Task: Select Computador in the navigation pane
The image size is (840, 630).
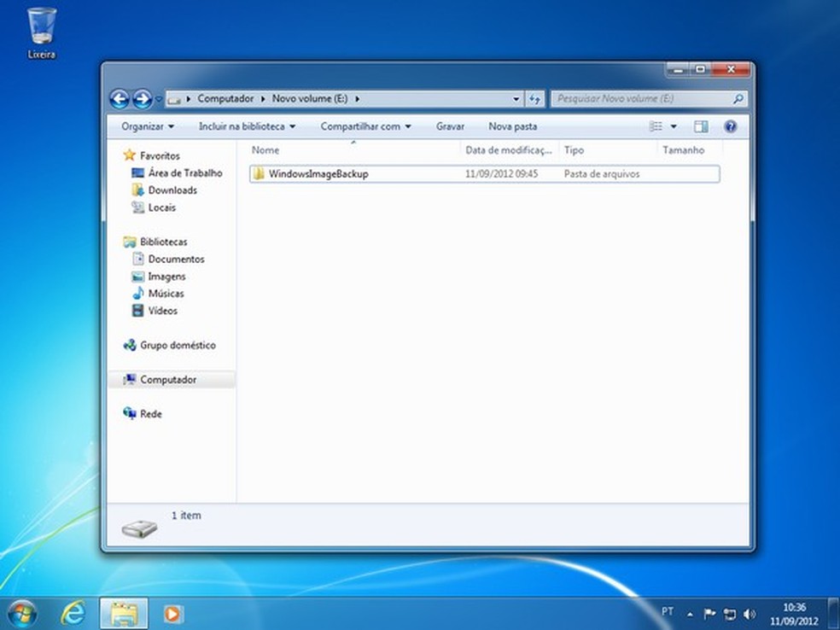Action: click(172, 379)
